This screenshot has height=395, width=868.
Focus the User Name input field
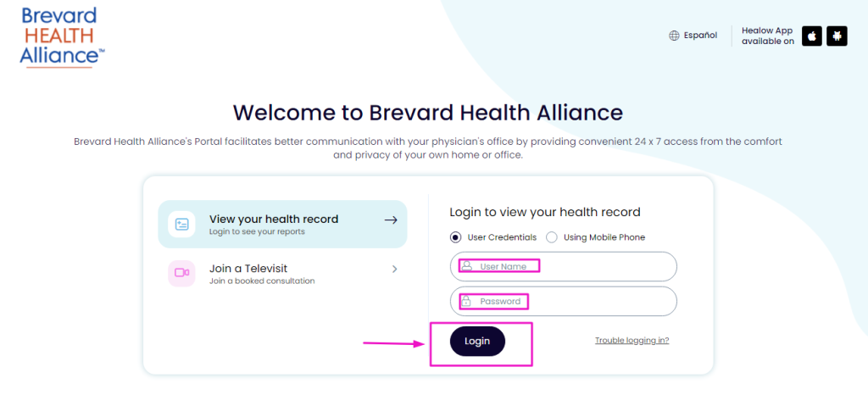[x=564, y=267]
